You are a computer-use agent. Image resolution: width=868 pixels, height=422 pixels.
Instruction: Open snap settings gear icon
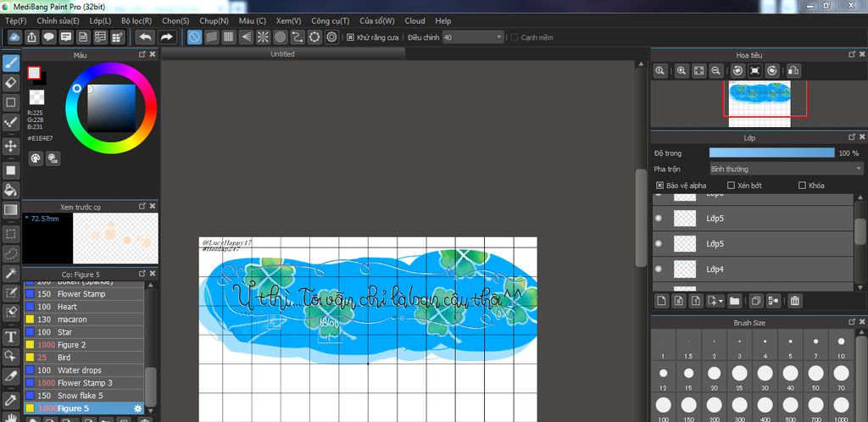pos(331,37)
